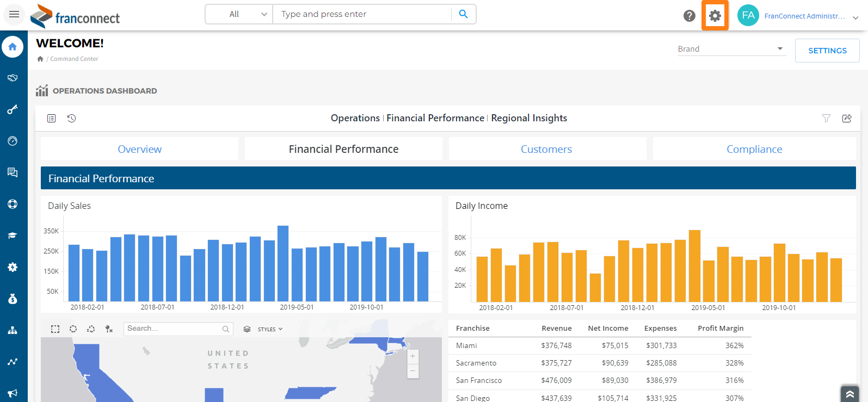Switch to the Overview tab
This screenshot has width=868, height=402.
tap(140, 149)
